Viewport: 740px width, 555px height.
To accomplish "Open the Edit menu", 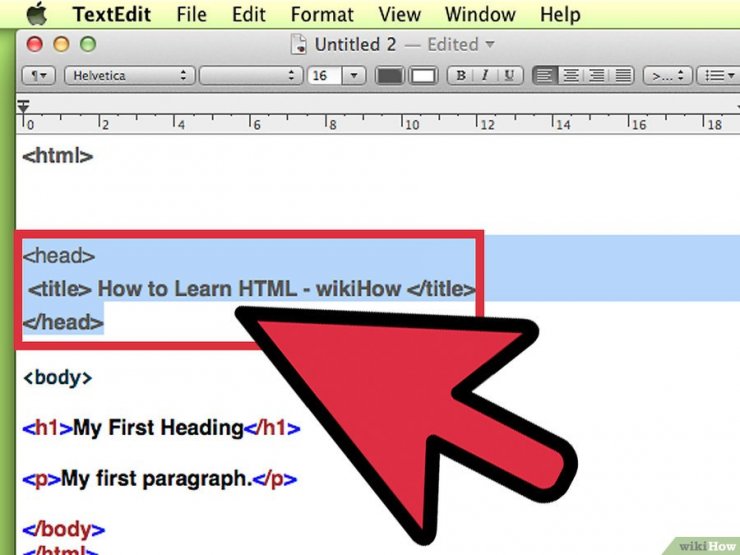I will (x=248, y=15).
